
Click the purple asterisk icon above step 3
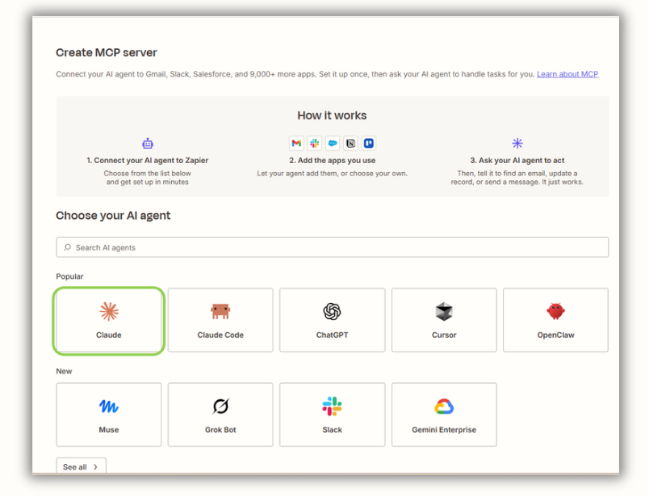[517, 143]
